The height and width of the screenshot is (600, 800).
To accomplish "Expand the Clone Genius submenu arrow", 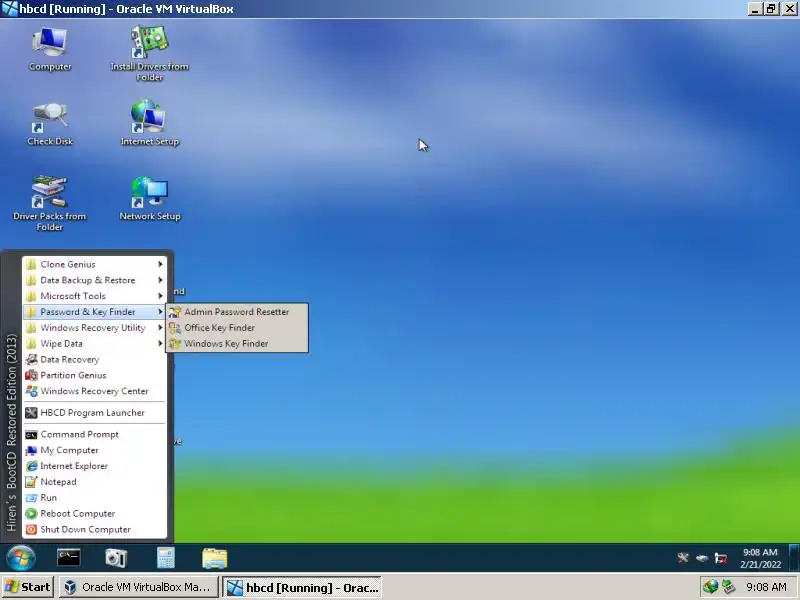I will [x=160, y=264].
